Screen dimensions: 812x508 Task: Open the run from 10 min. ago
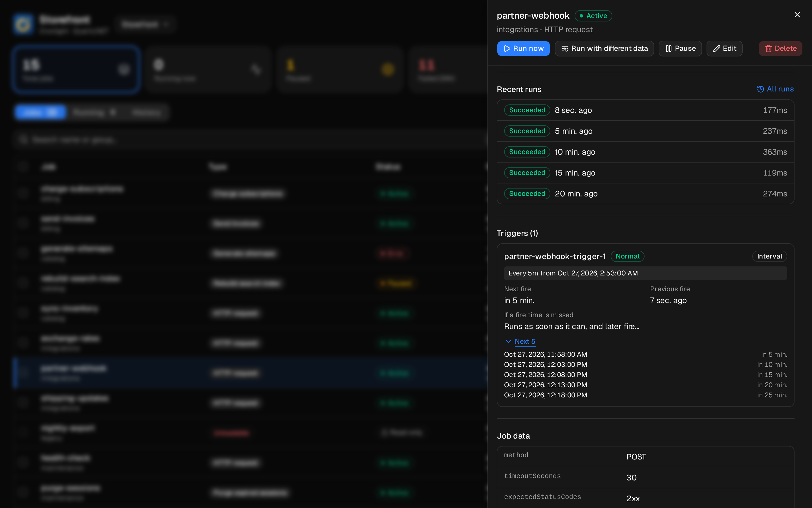point(645,152)
